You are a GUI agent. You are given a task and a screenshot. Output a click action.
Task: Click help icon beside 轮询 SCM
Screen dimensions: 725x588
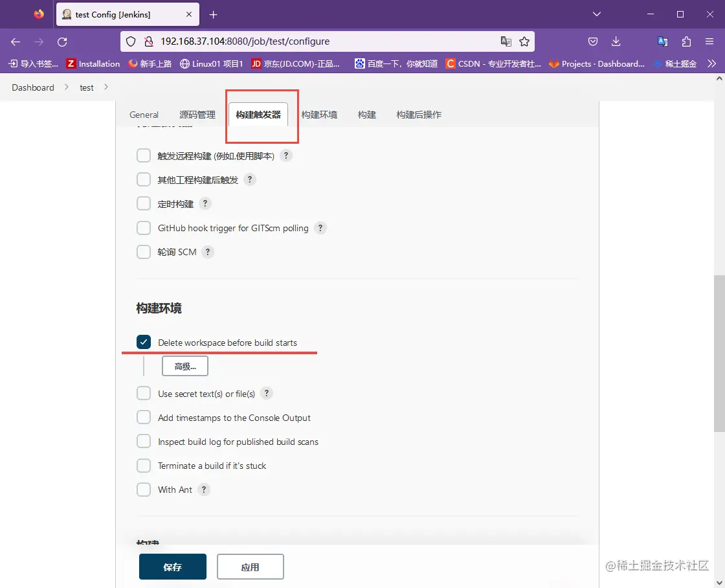(208, 252)
